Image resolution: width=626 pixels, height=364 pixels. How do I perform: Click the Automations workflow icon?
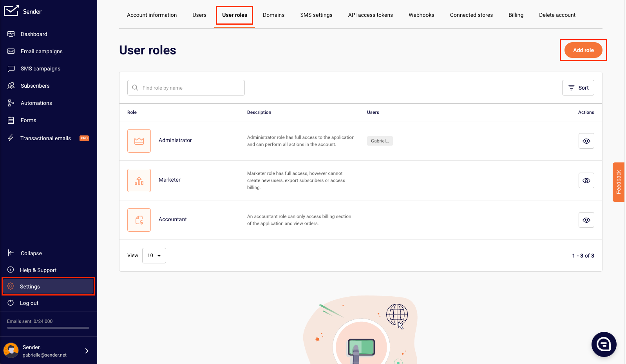[x=11, y=103]
